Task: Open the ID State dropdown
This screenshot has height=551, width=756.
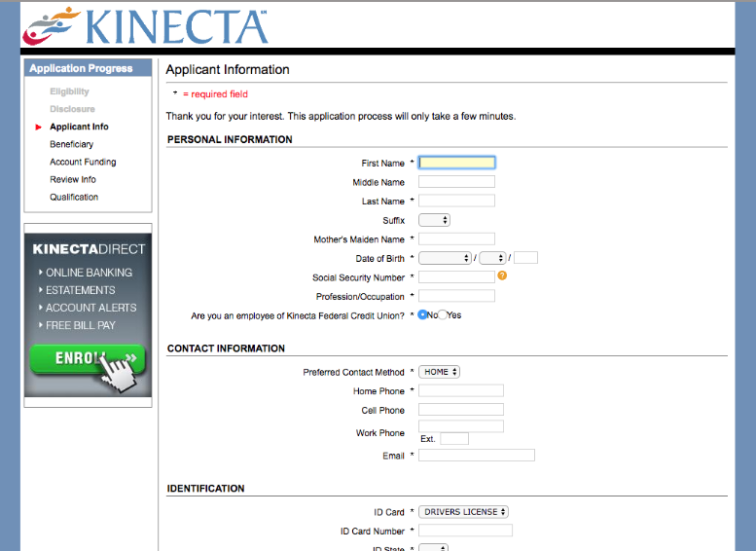Action: tap(433, 548)
